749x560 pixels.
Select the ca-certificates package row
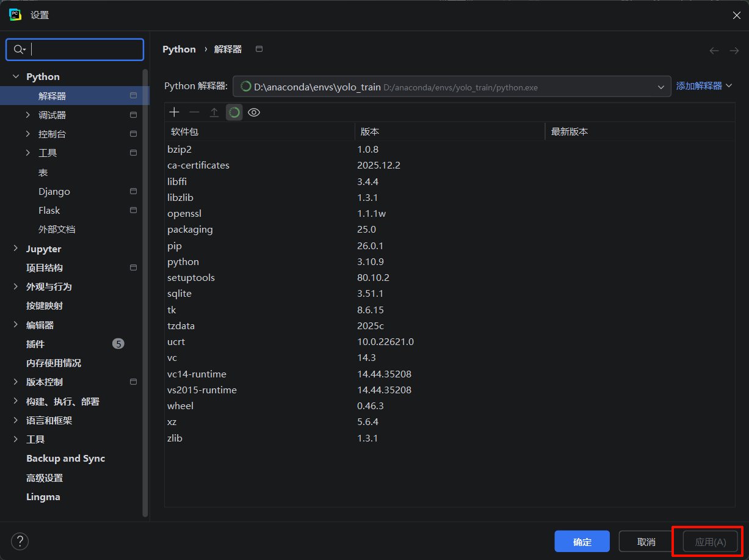coord(450,165)
